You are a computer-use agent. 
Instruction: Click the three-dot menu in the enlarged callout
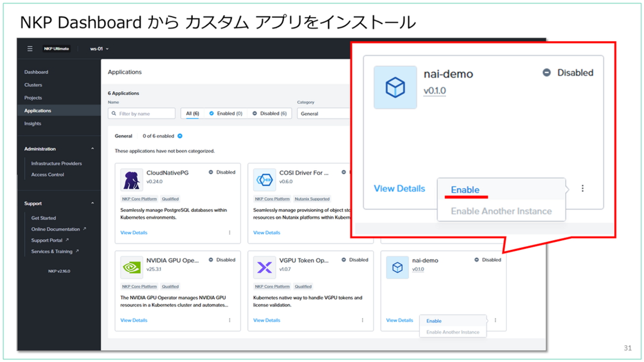click(583, 189)
